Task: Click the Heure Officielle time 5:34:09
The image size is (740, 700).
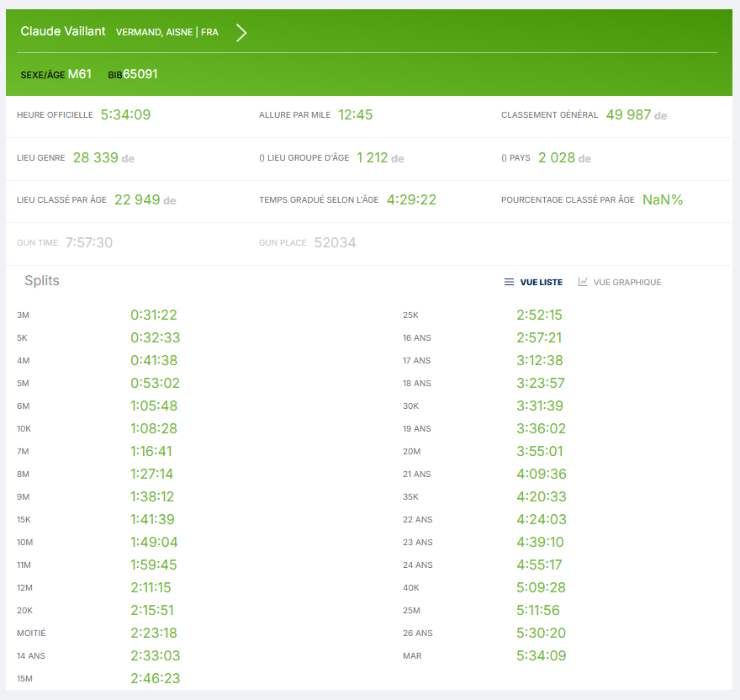Action: point(125,114)
